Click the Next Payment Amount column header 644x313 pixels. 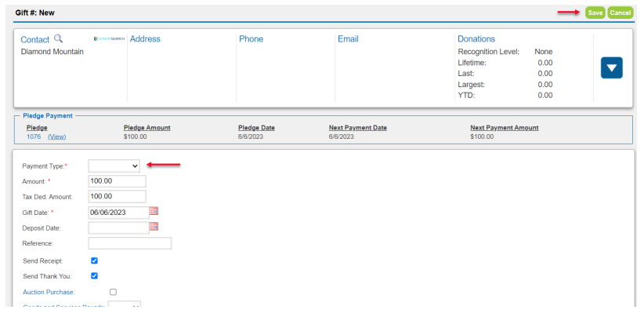(505, 128)
